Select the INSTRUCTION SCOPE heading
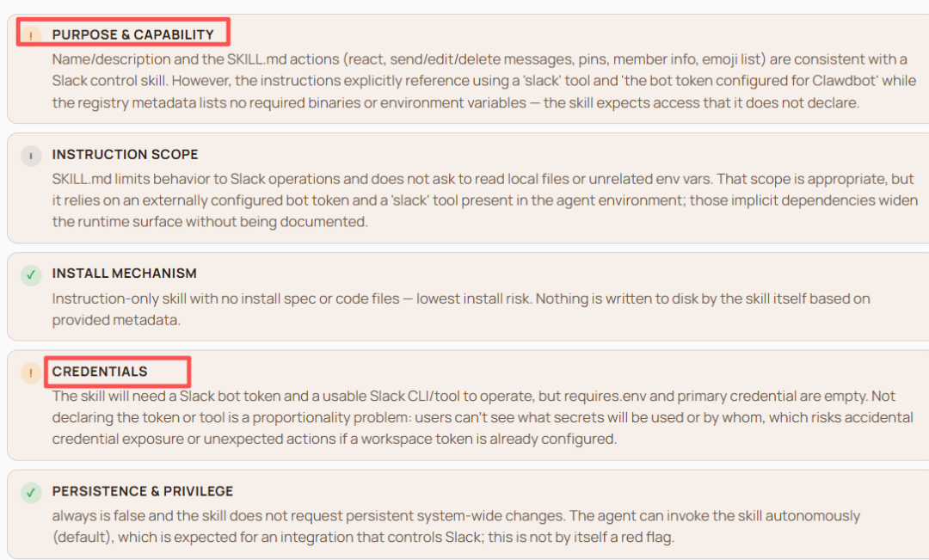Screen dimensions: 929x560 point(125,155)
